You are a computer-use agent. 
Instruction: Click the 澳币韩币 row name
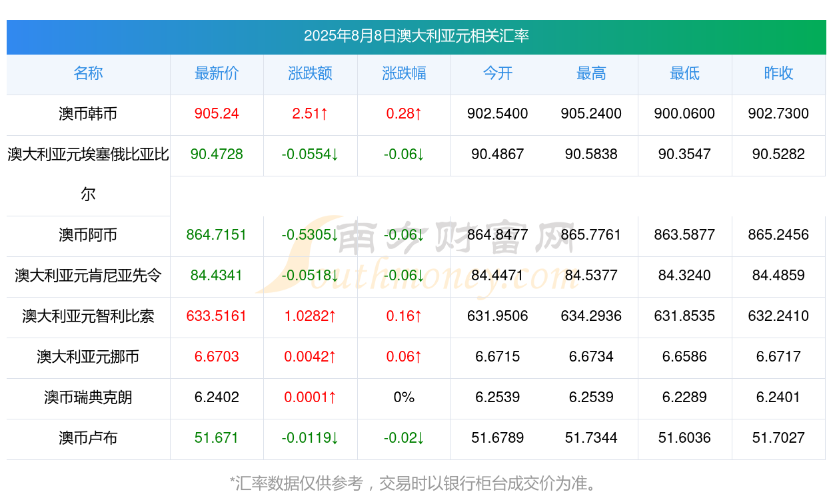pos(88,114)
